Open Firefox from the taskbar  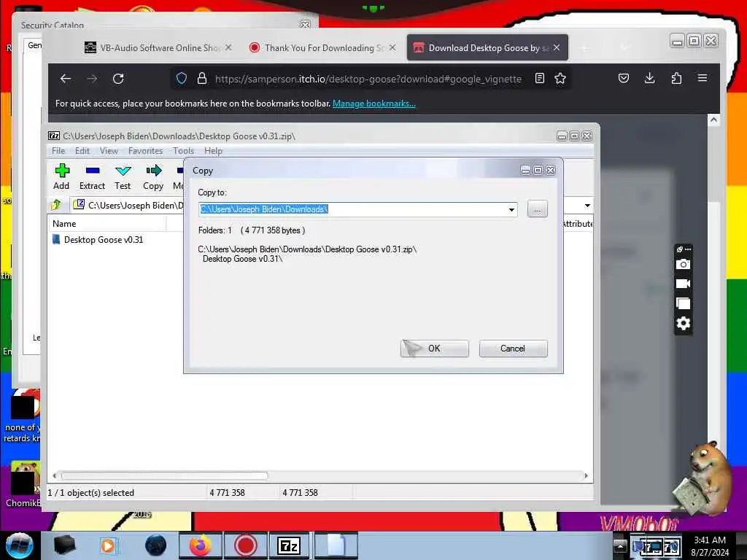[x=200, y=545]
